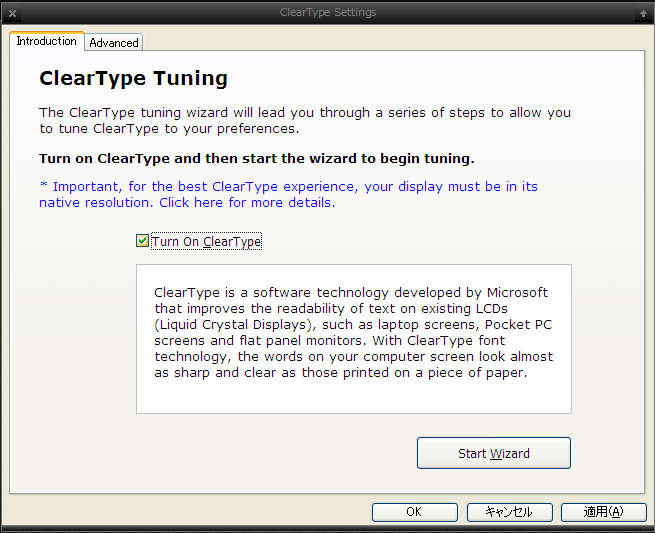Viewport: 655px width, 533px height.
Task: Switch to the Advanced tab
Action: tap(114, 43)
